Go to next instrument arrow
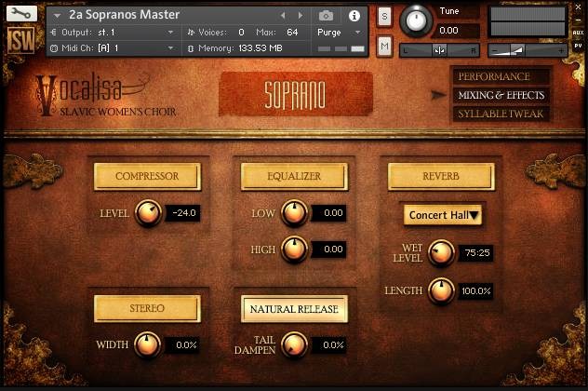588x391 pixels. [301, 16]
